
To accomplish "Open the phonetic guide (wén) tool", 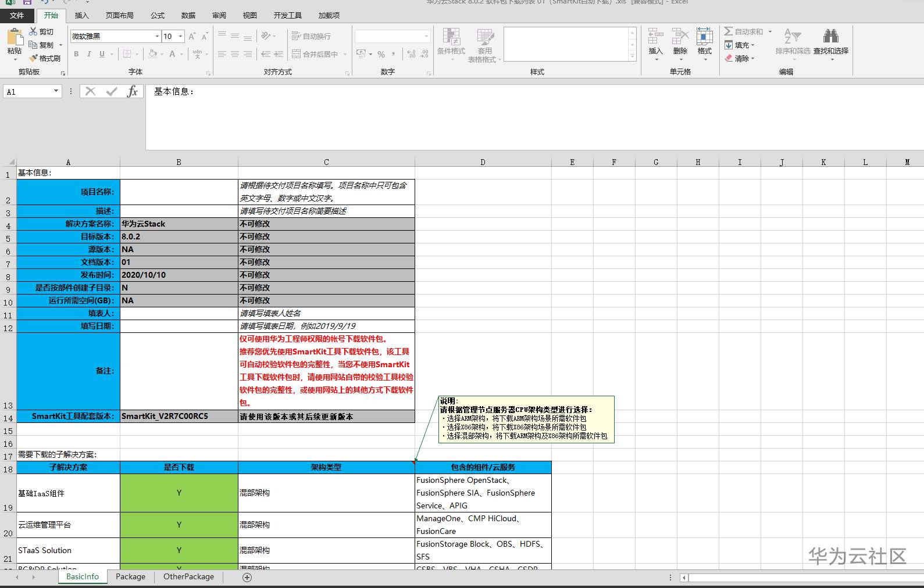I will click(197, 54).
